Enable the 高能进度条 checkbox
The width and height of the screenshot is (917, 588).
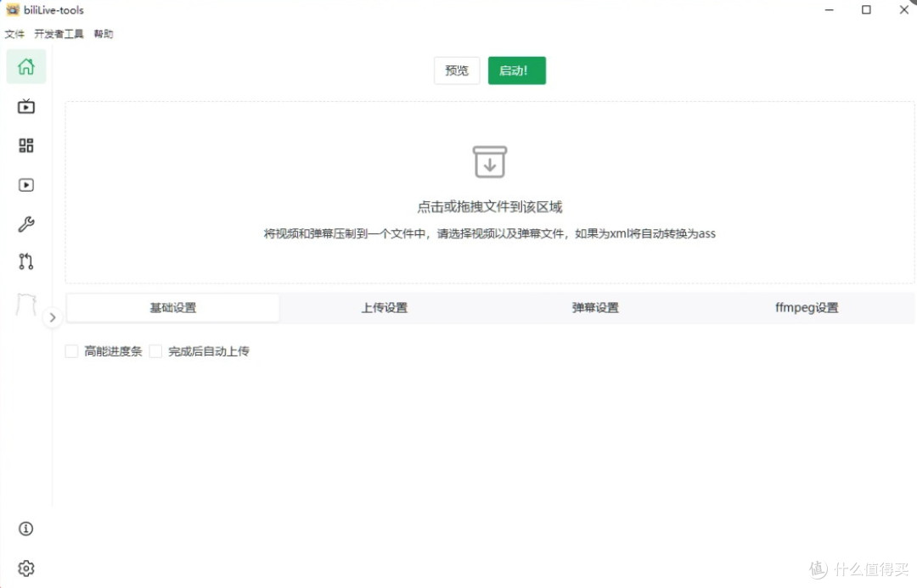point(71,350)
